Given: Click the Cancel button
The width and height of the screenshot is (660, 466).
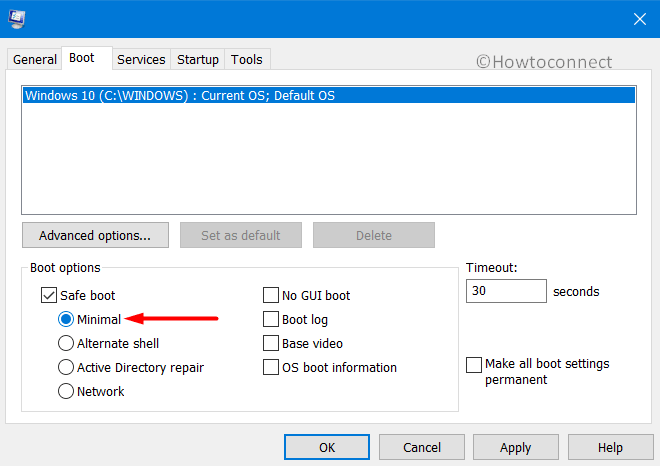Looking at the screenshot, I should tap(422, 447).
